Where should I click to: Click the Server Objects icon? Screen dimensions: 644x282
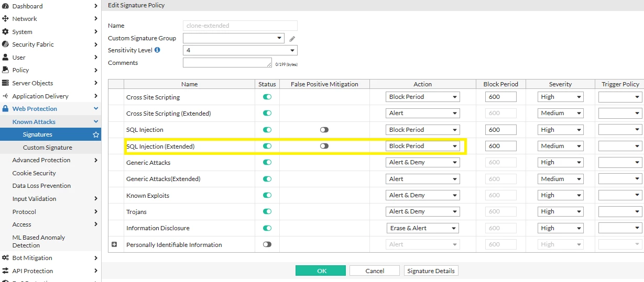tap(5, 83)
